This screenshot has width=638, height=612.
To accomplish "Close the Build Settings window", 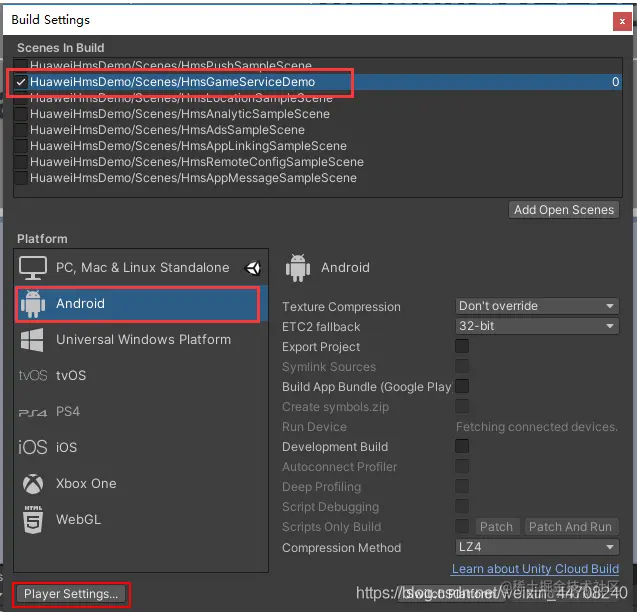I will tap(622, 22).
